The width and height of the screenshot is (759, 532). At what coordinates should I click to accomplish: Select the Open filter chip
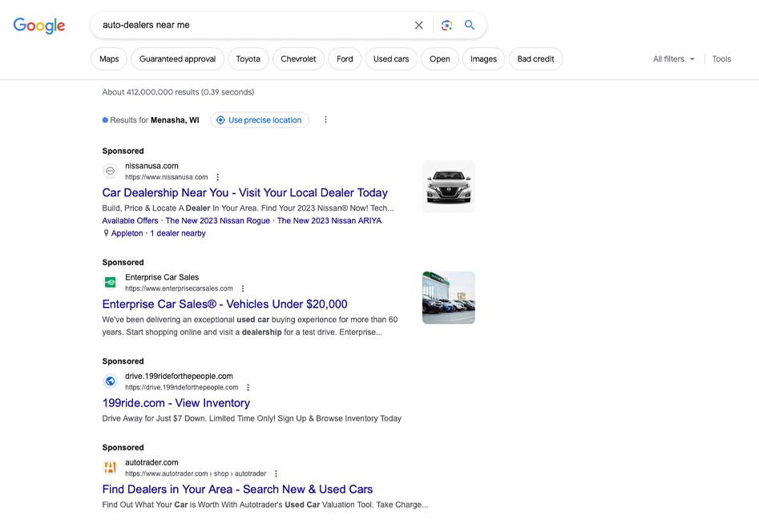click(439, 59)
